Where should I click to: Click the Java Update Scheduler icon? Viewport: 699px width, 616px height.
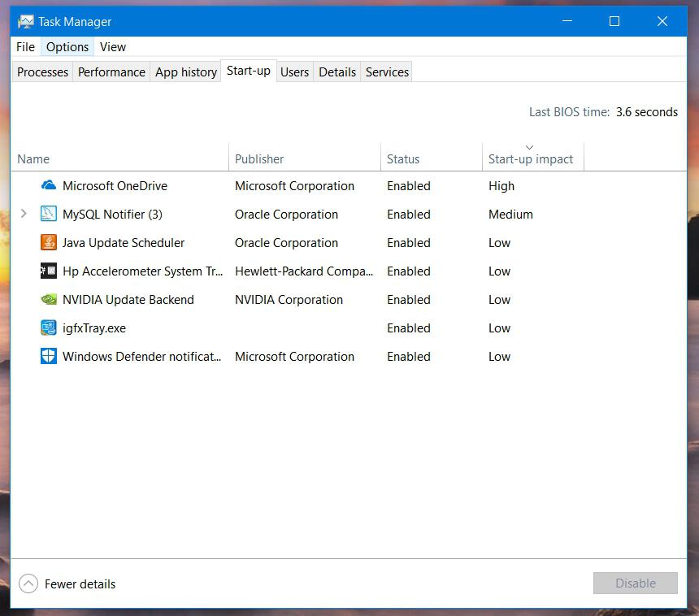click(49, 242)
